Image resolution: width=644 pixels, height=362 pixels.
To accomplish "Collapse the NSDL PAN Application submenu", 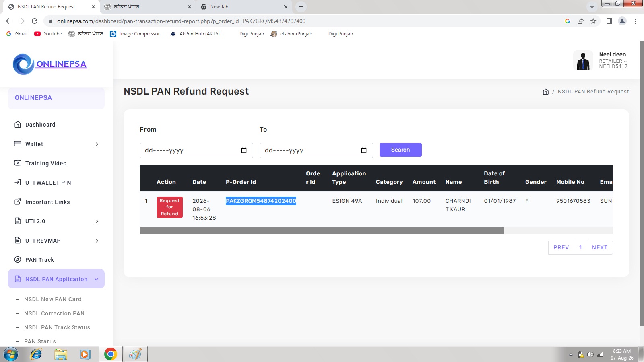I will pos(97,279).
